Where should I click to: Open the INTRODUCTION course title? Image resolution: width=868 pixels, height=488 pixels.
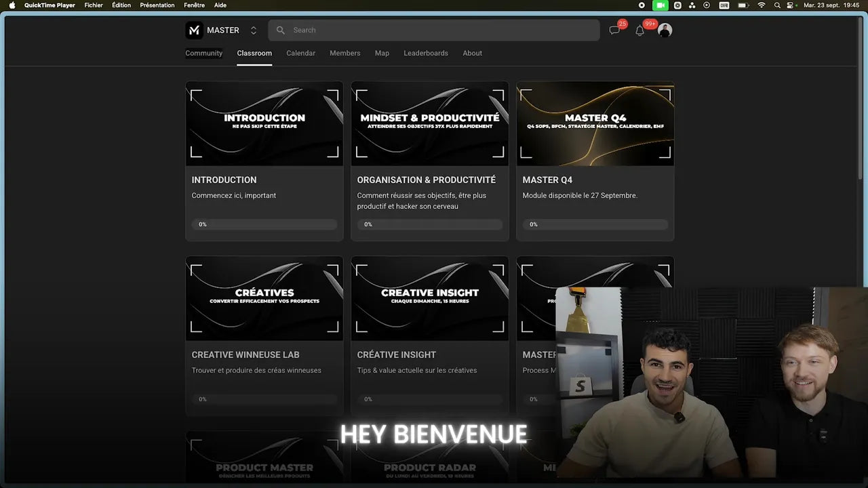click(x=224, y=180)
